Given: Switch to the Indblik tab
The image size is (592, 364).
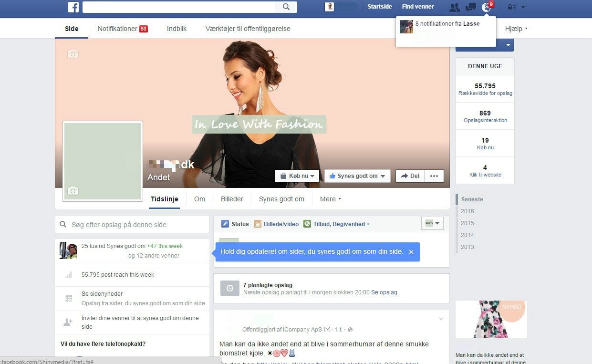Looking at the screenshot, I should (x=177, y=29).
